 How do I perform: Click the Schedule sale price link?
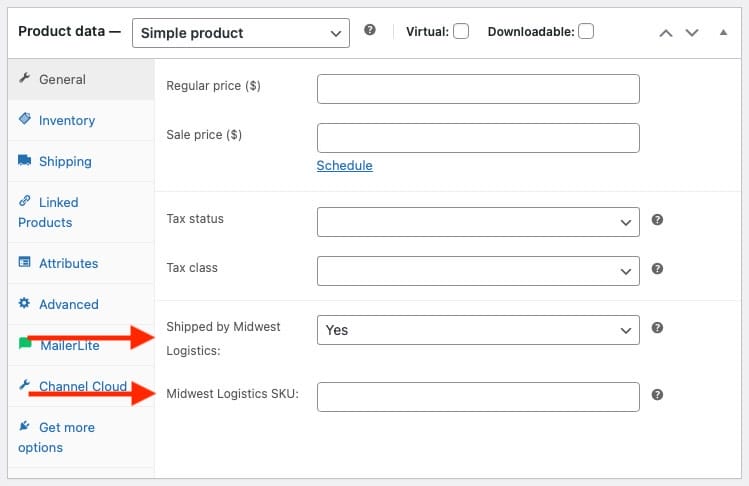pos(344,166)
